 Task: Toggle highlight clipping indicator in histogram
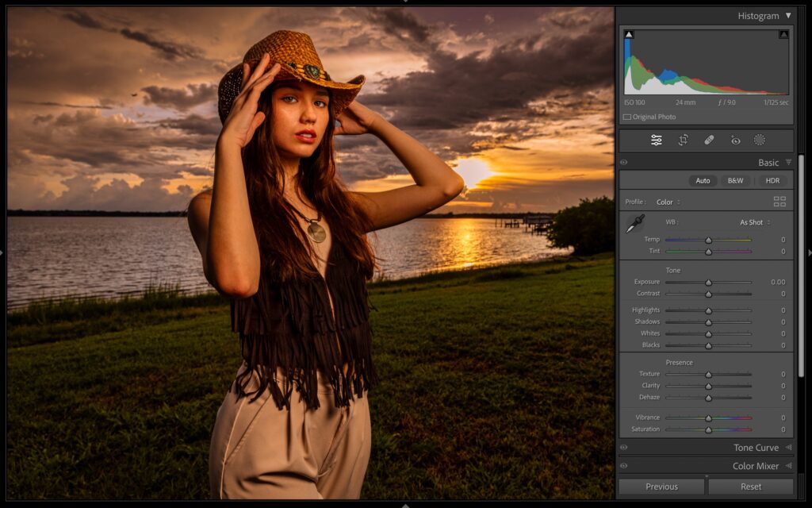[783, 34]
